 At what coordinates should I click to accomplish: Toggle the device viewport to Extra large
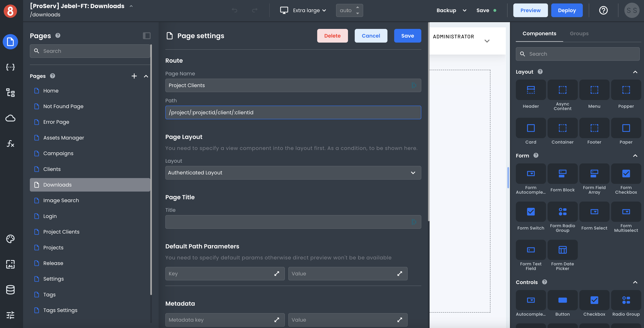coord(304,10)
